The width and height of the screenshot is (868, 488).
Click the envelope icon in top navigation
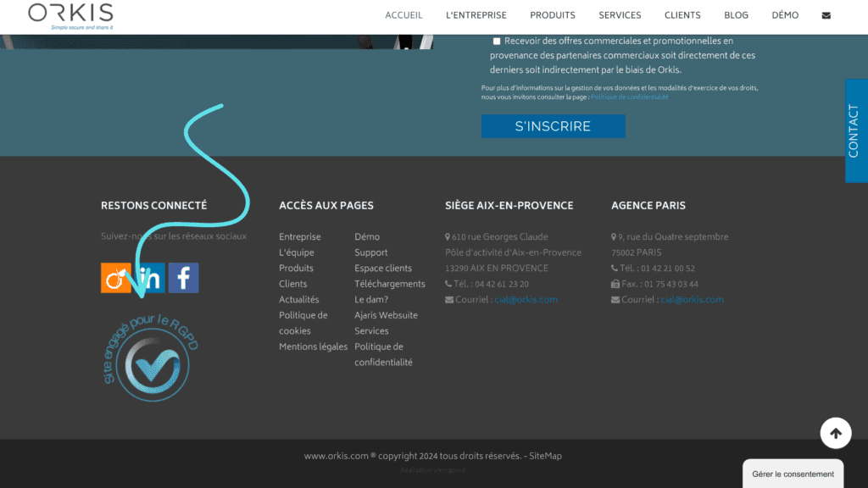coord(826,15)
